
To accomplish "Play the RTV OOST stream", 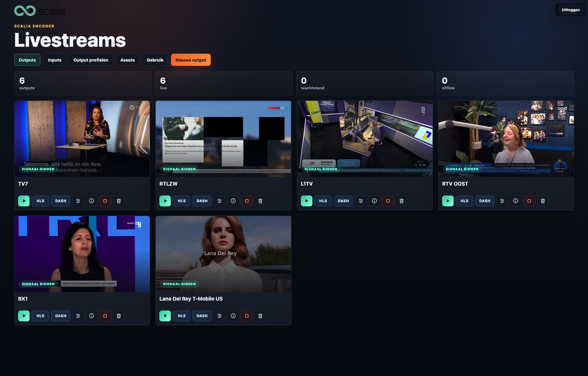I will 448,201.
